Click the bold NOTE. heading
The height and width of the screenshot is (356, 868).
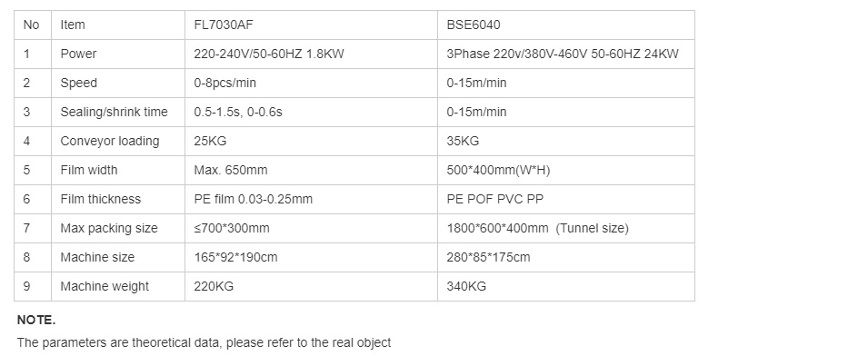pos(36,320)
